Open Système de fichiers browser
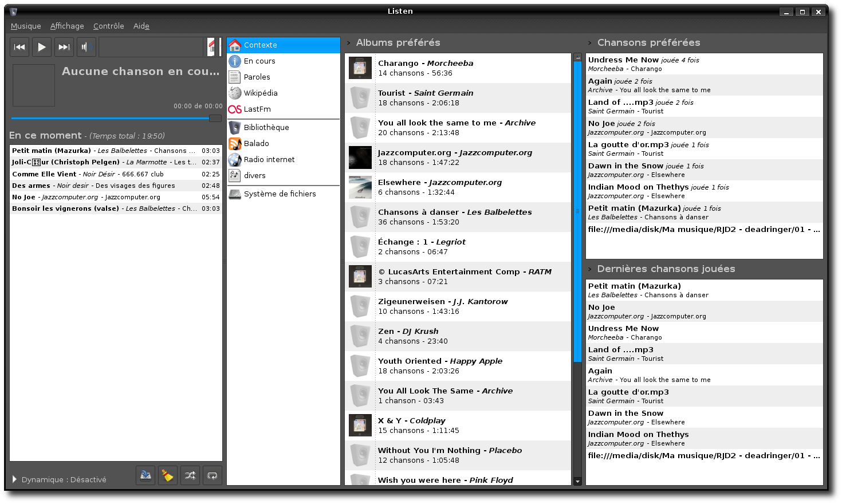The height and width of the screenshot is (504, 842). click(284, 194)
